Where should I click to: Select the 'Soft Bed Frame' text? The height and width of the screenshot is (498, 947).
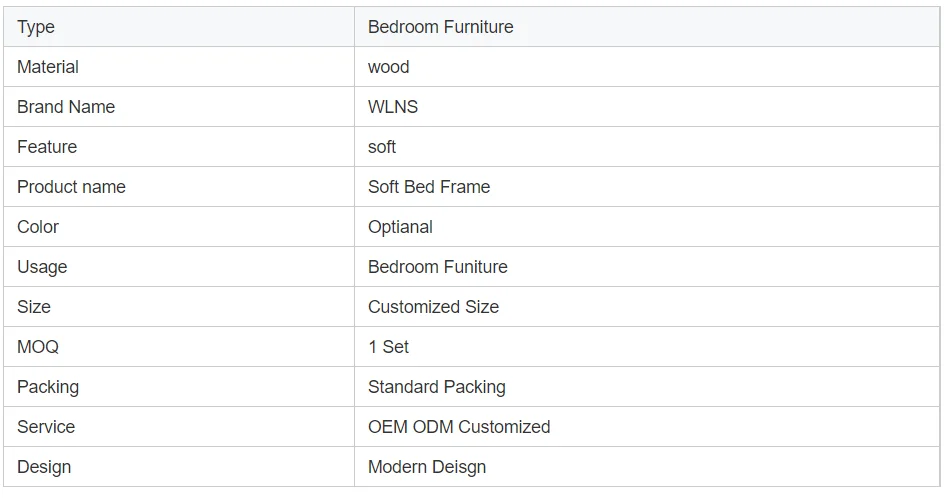pyautogui.click(x=428, y=187)
